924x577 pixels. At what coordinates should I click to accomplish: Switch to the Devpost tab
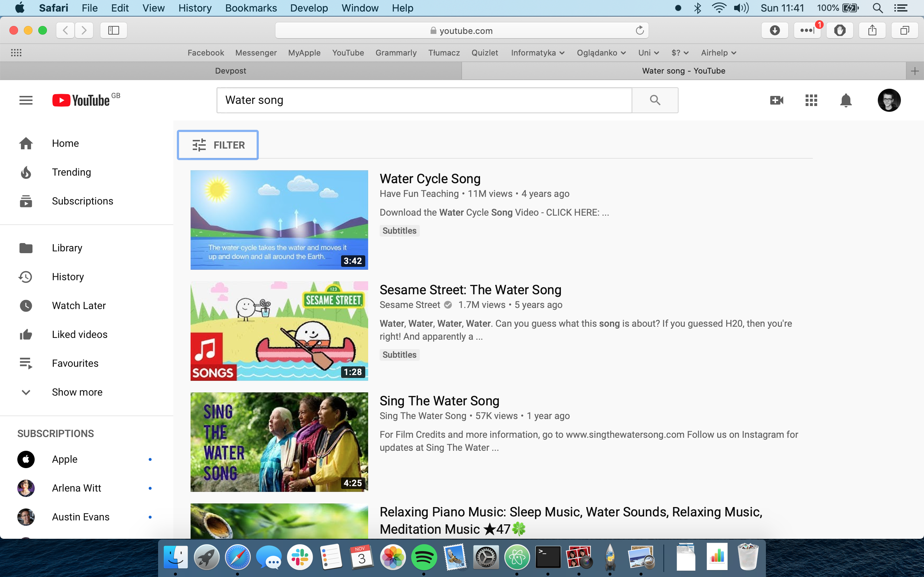coord(230,71)
